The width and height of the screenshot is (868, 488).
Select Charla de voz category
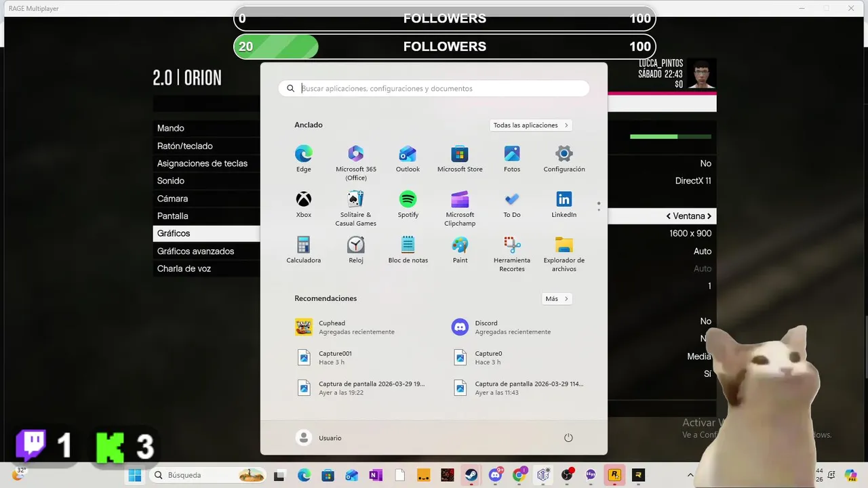coord(206,268)
